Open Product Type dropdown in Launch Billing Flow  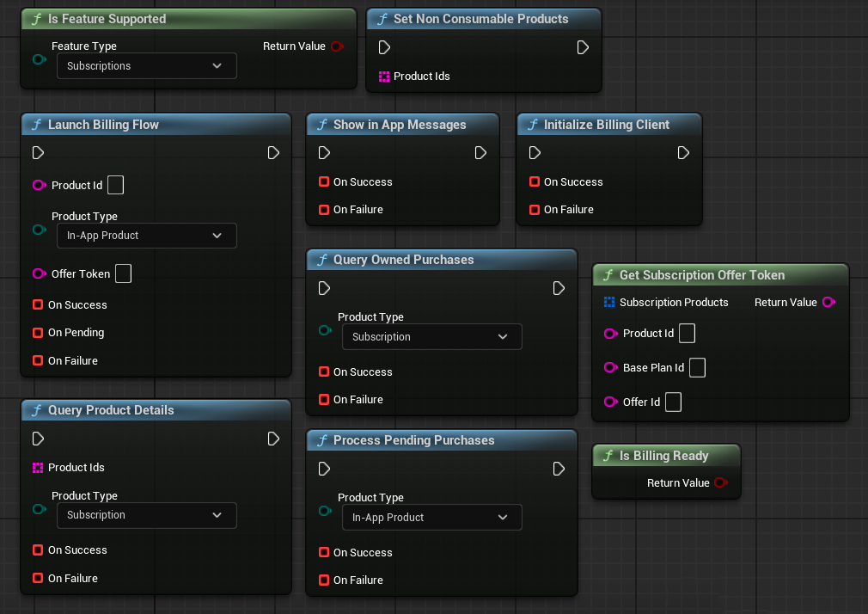point(146,236)
